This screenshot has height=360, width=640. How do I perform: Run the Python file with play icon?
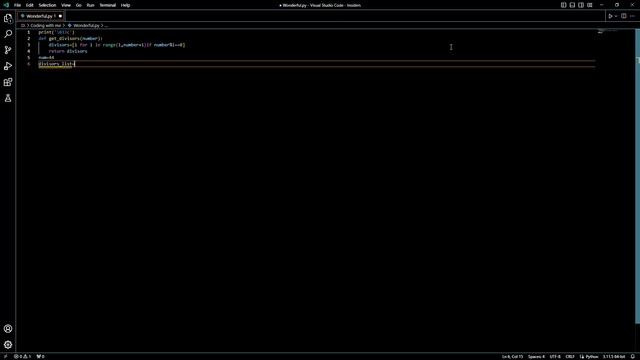pos(610,16)
